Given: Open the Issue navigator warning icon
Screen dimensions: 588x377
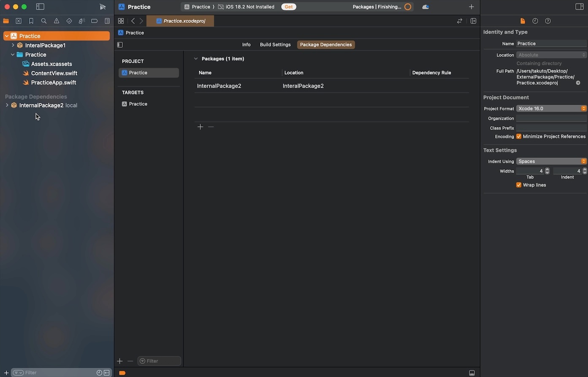Looking at the screenshot, I should pos(57,21).
